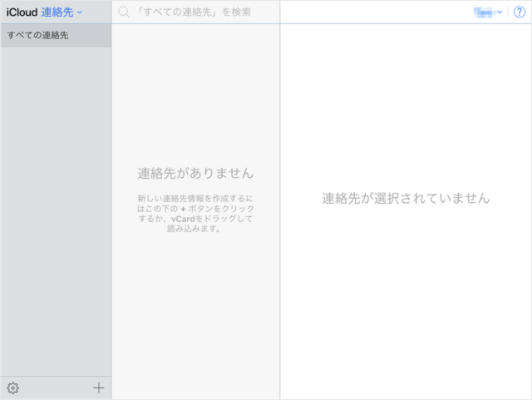Click the magnifying glass search icon
Screen dimensions: 532x400
[x=124, y=12]
